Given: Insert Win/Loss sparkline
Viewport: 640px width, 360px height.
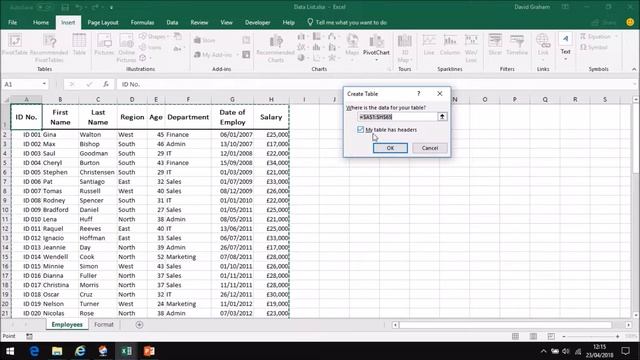Looking at the screenshot, I should pyautogui.click(x=471, y=48).
